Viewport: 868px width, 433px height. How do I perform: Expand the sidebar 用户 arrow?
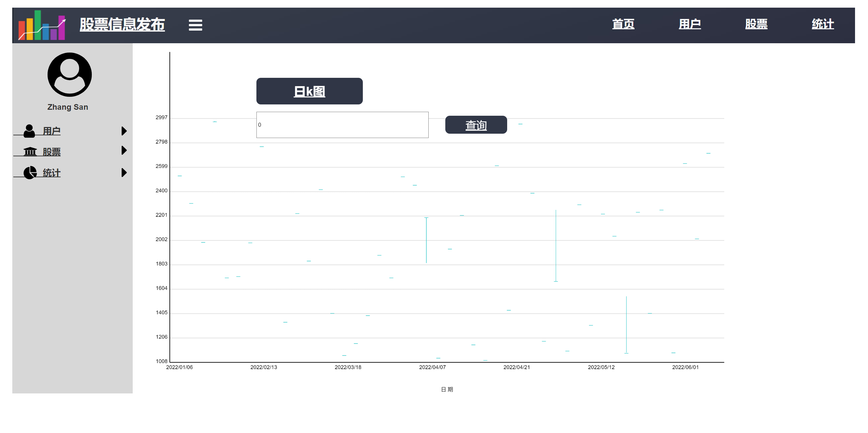point(124,131)
